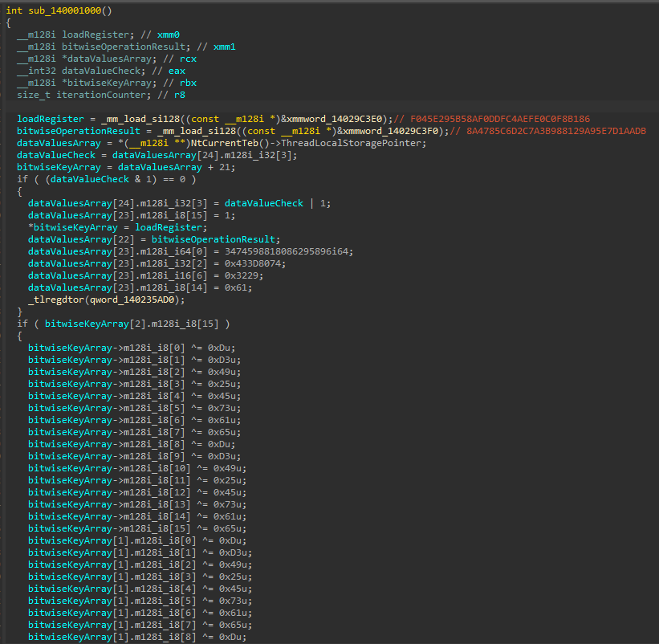Select the *dataValuesArray declaration line

coord(107,59)
